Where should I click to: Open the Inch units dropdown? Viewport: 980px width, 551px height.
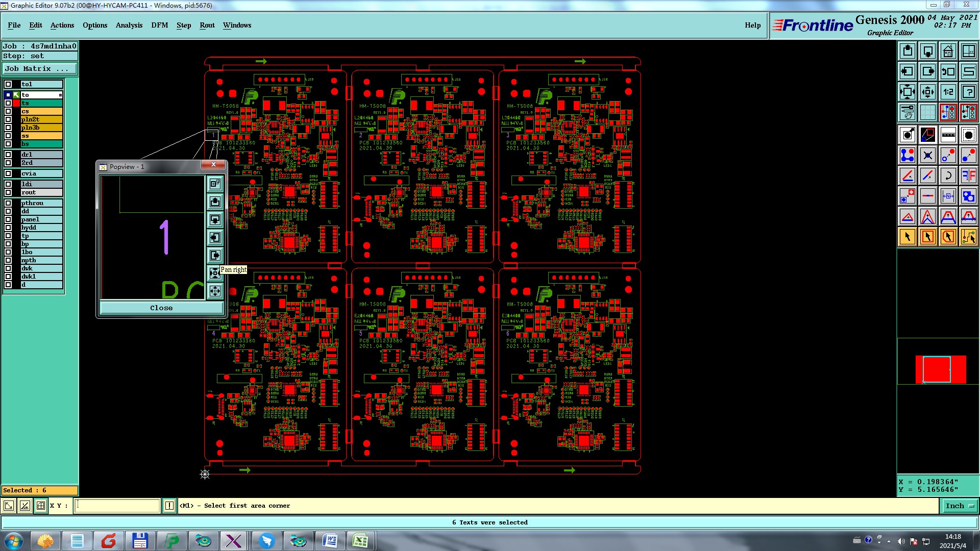960,506
